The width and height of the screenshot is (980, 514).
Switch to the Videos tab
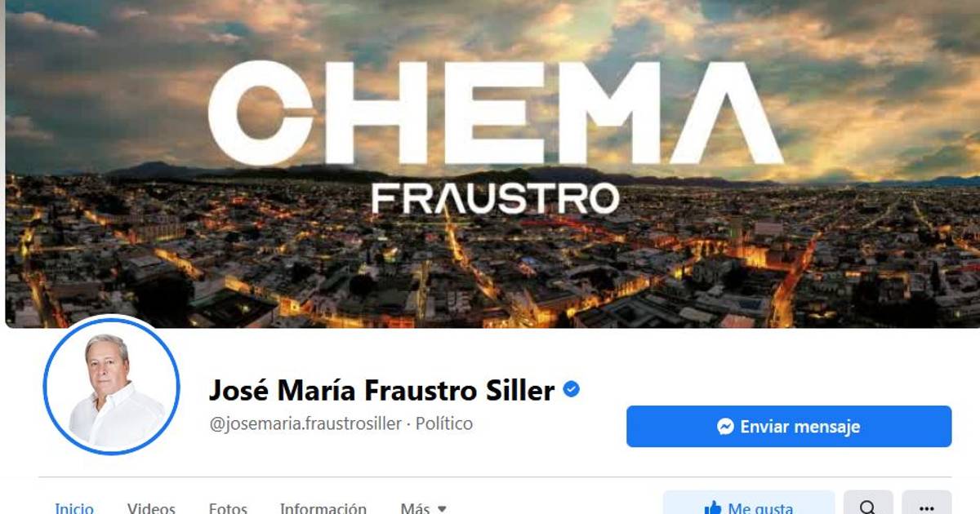click(151, 508)
